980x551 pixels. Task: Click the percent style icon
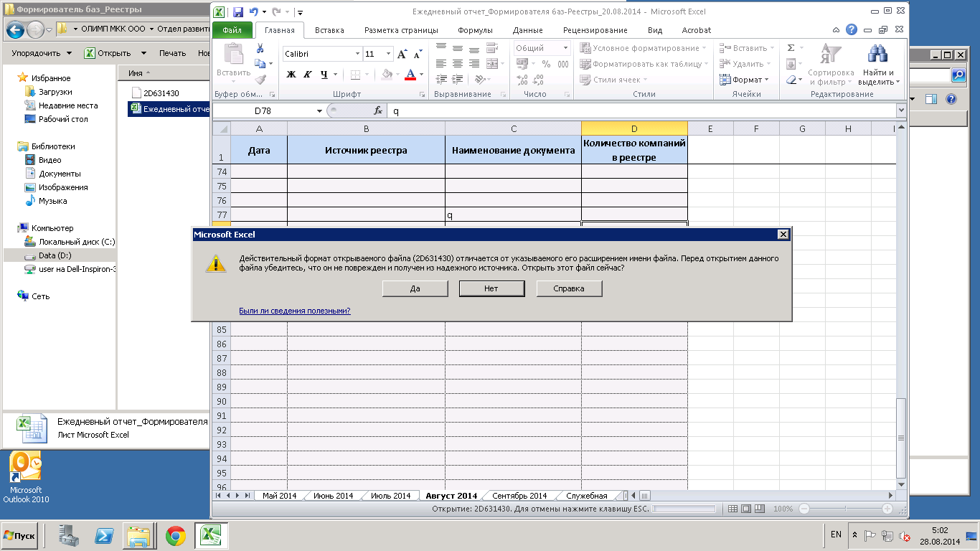point(546,64)
